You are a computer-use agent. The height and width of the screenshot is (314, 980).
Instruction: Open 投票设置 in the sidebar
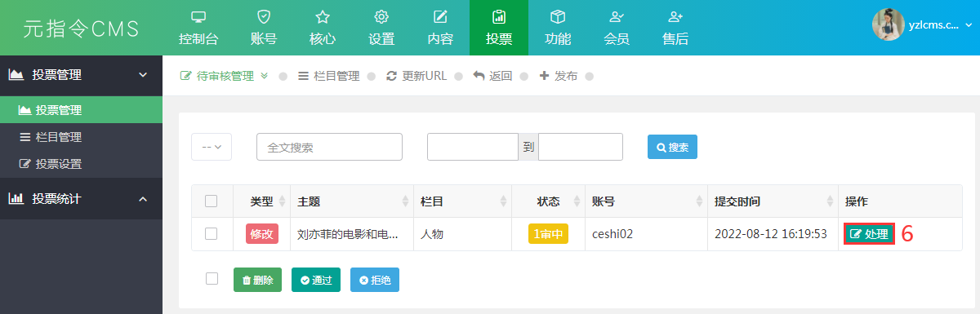[x=81, y=164]
